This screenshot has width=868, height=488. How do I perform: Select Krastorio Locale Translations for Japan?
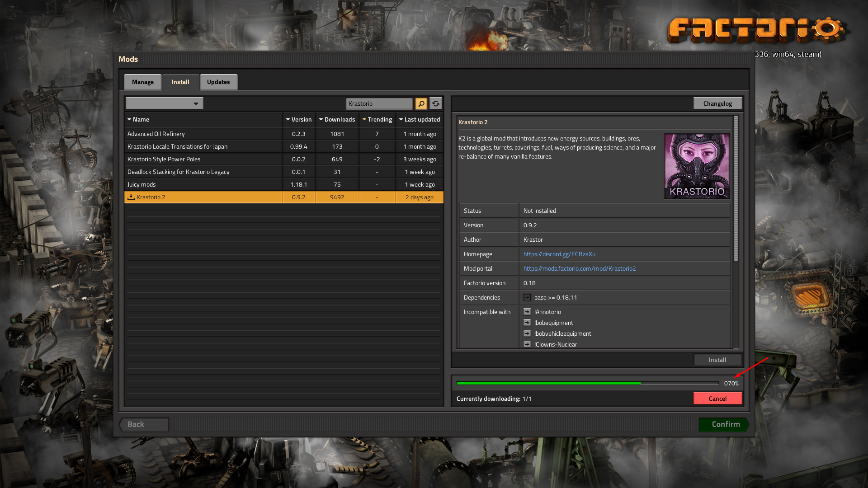[284, 146]
